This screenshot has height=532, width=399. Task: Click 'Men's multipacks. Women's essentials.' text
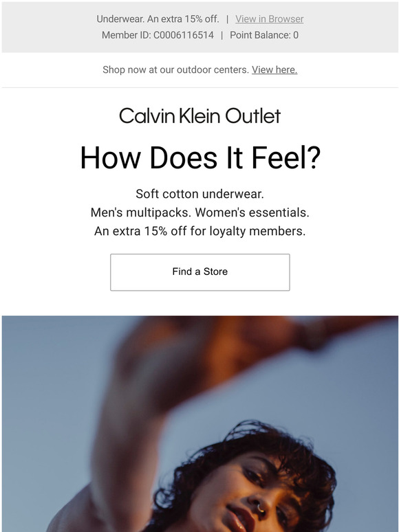(x=199, y=213)
